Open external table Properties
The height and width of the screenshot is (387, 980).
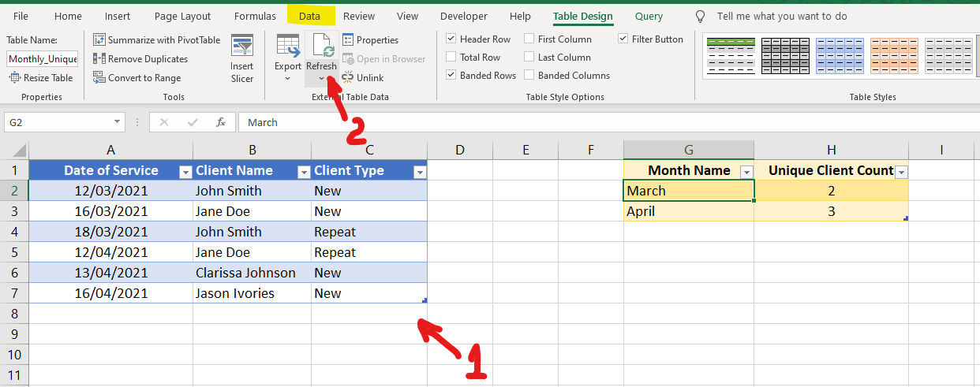click(370, 39)
